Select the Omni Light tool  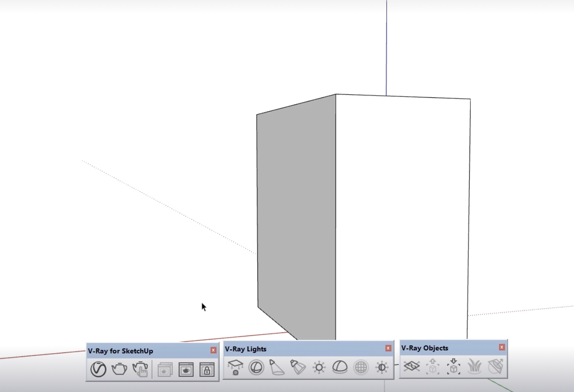(319, 367)
